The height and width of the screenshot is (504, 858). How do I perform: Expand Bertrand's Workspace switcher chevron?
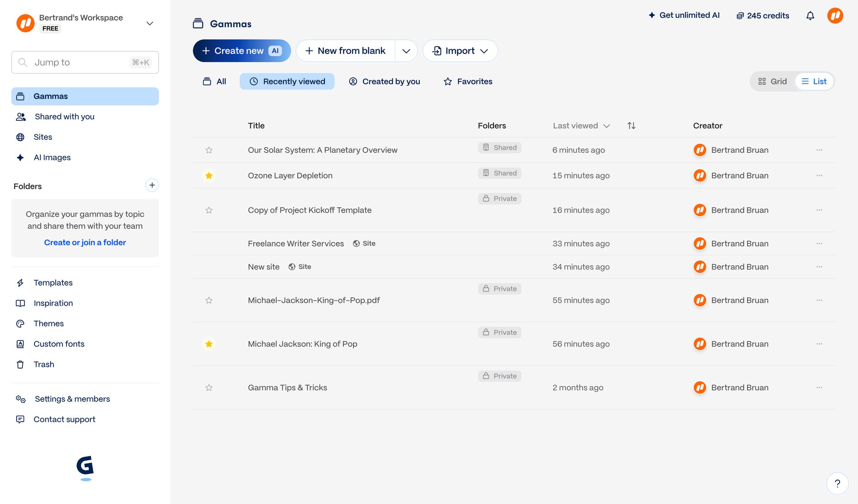tap(150, 23)
